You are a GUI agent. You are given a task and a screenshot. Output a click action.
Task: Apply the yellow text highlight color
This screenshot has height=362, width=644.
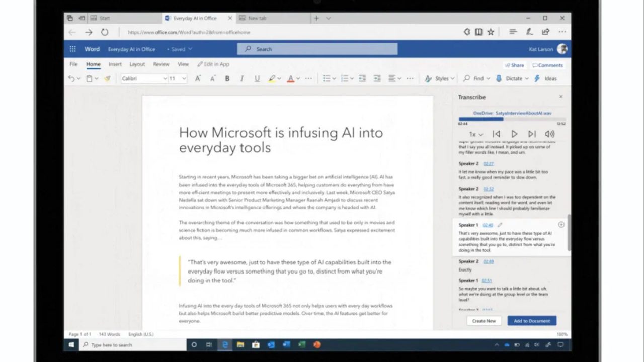(x=272, y=79)
